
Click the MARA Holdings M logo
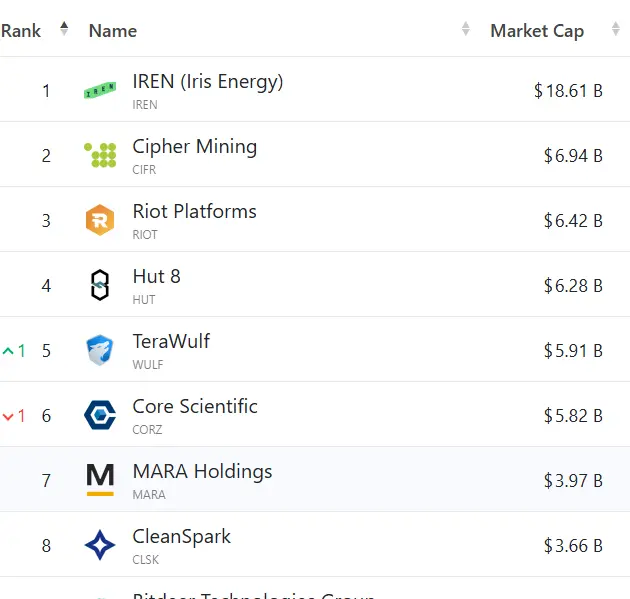100,480
